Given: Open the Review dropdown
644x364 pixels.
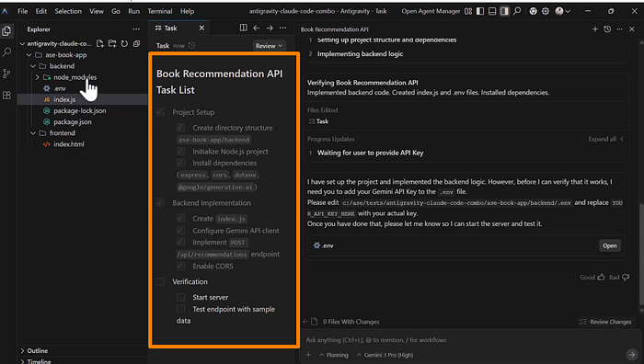Looking at the screenshot, I should click(x=269, y=46).
